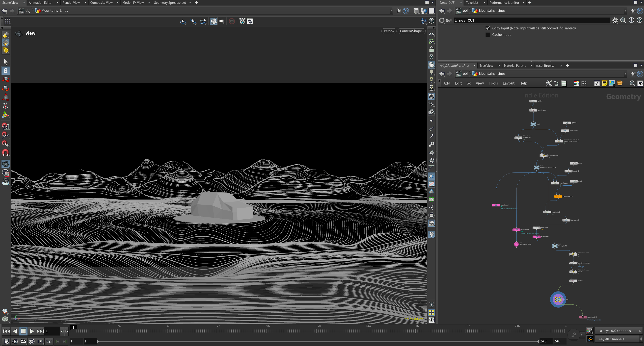Open sticky note icon in network toolbar
This screenshot has width=644, height=346.
[x=604, y=83]
